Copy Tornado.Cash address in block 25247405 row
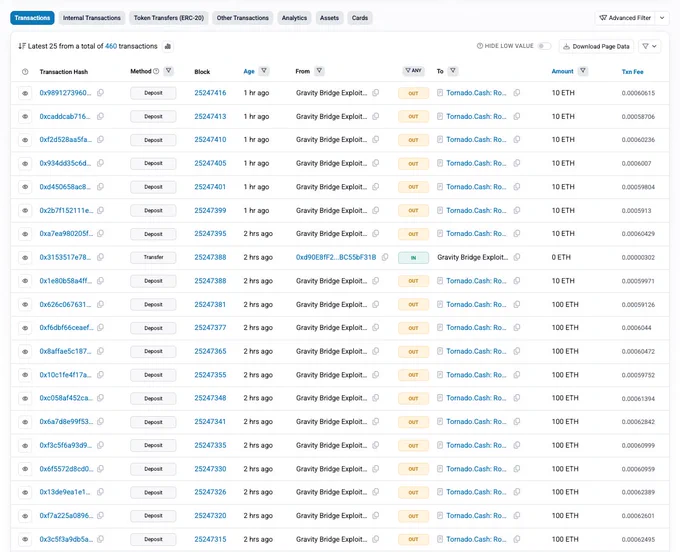 pyautogui.click(x=517, y=163)
